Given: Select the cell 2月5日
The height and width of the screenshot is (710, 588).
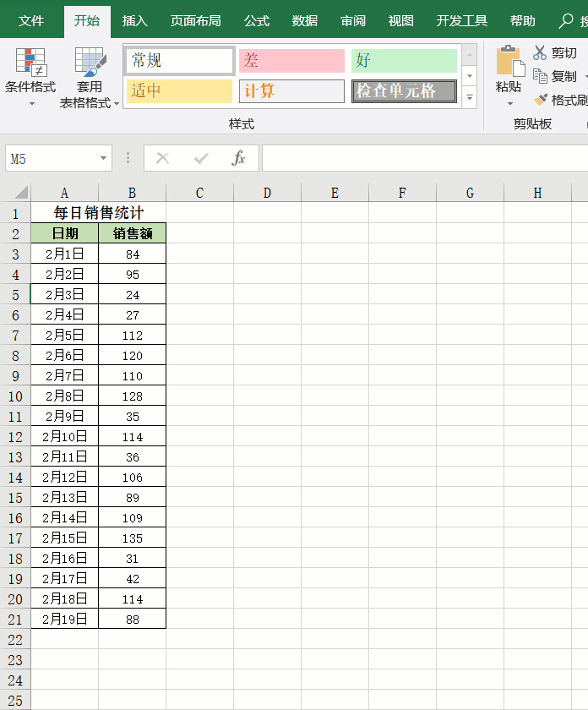Looking at the screenshot, I should (x=65, y=335).
